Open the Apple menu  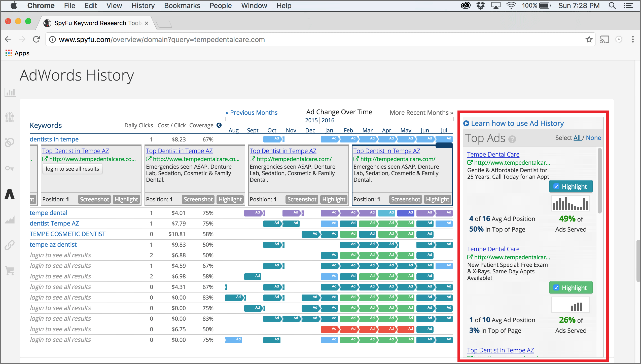[x=14, y=6]
